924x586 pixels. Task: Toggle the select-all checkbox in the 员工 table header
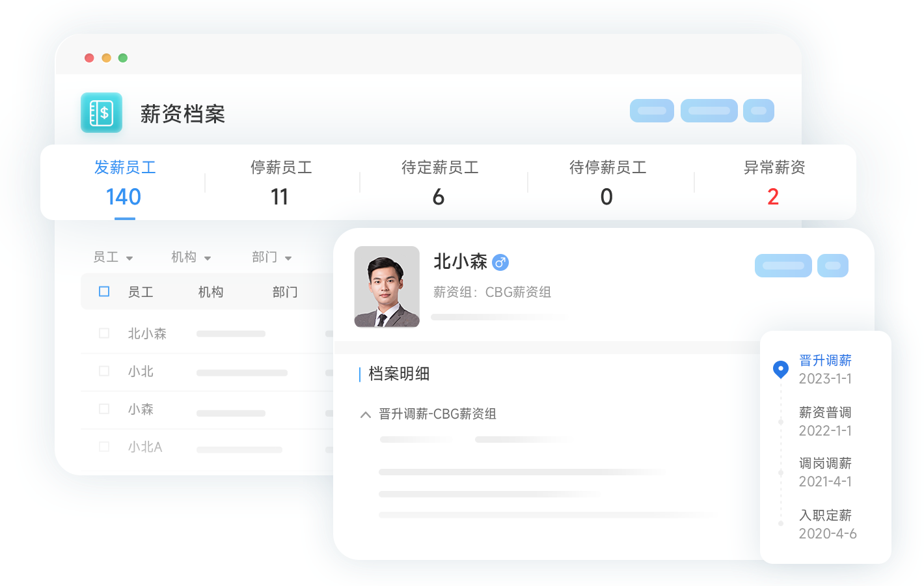[x=103, y=292]
